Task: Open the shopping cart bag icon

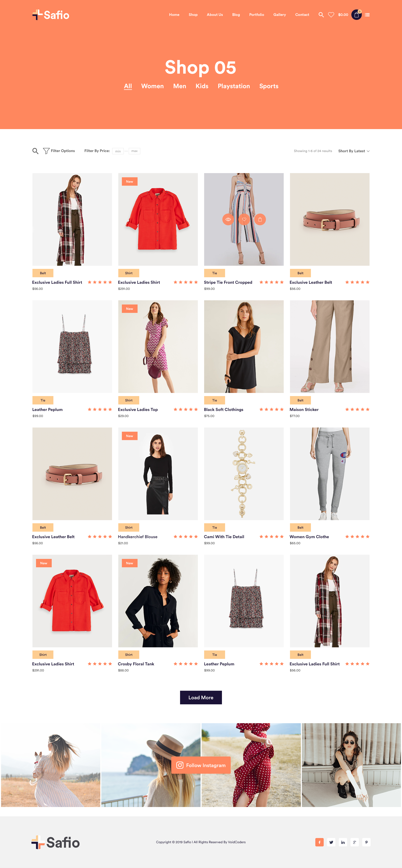Action: coord(357,15)
